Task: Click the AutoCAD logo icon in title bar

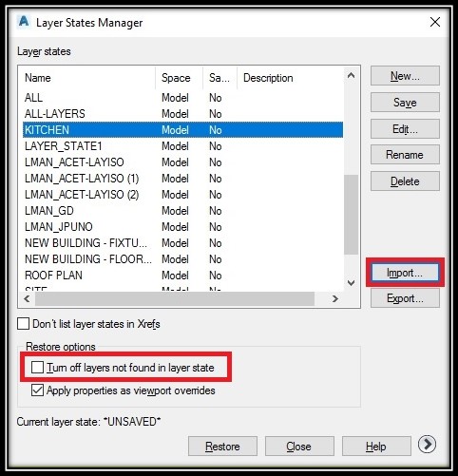Action: [x=24, y=22]
